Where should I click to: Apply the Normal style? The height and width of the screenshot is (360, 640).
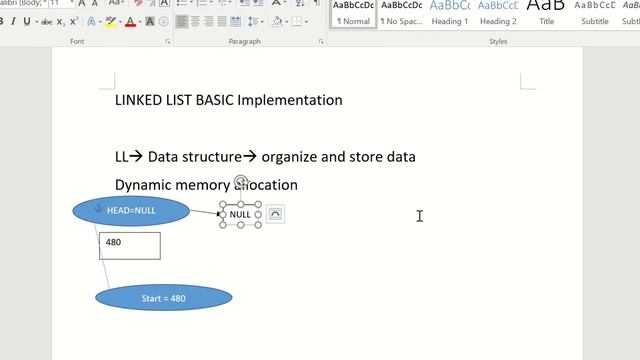coord(353,13)
